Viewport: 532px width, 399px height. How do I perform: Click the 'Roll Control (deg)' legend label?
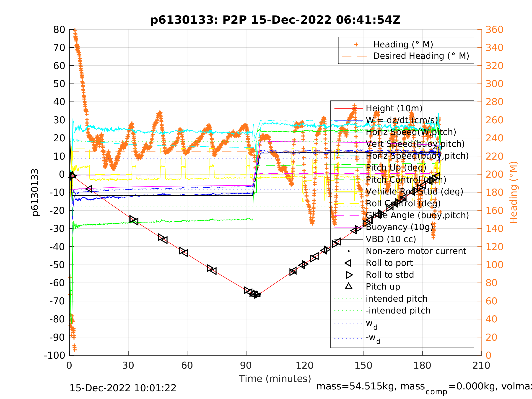(x=403, y=203)
